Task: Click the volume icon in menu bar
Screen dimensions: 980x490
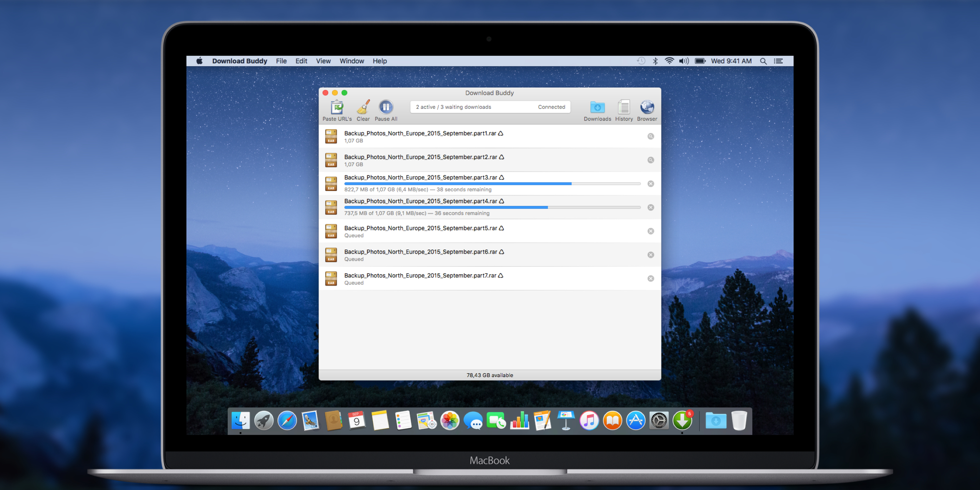Action: 684,61
